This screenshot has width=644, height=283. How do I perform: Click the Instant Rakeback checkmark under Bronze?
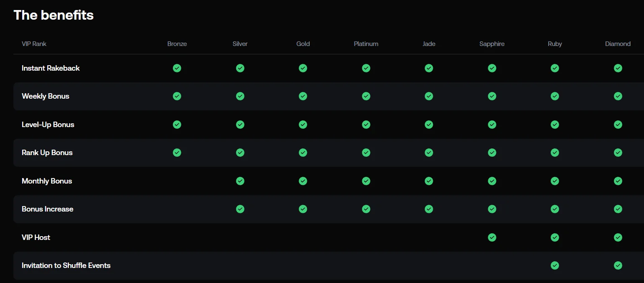click(x=177, y=68)
